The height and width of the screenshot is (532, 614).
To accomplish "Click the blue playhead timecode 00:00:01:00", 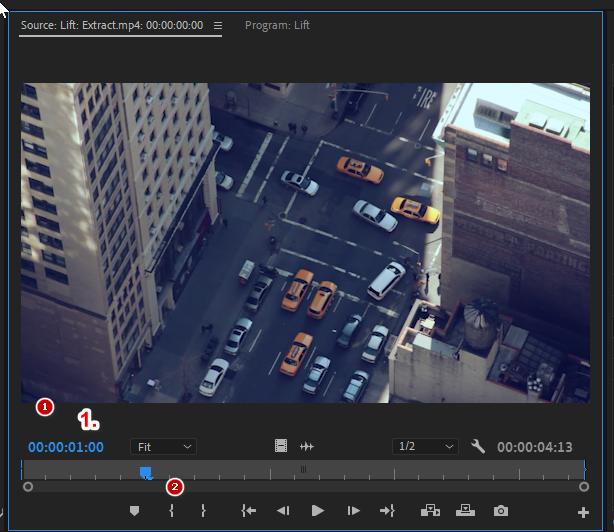I will click(x=66, y=446).
